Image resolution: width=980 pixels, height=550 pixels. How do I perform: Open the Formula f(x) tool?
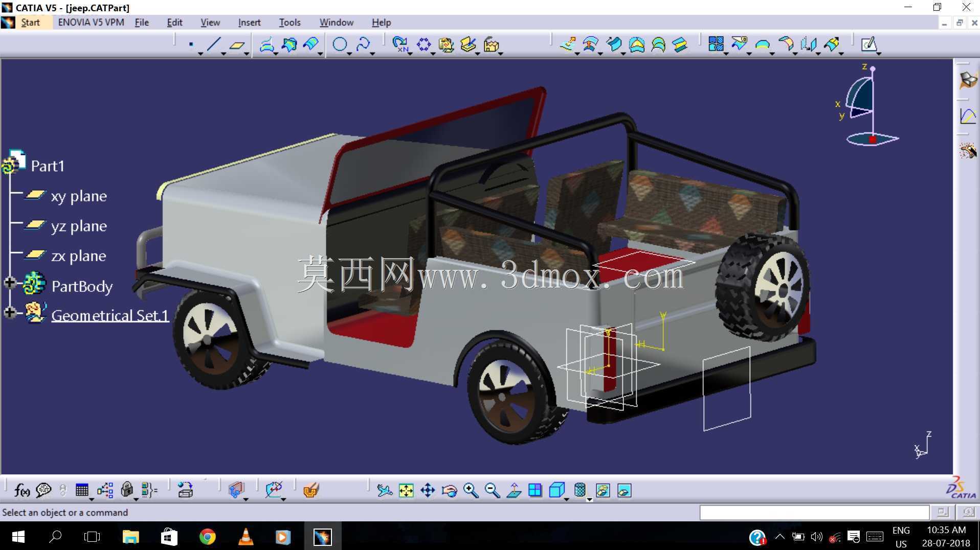point(22,491)
